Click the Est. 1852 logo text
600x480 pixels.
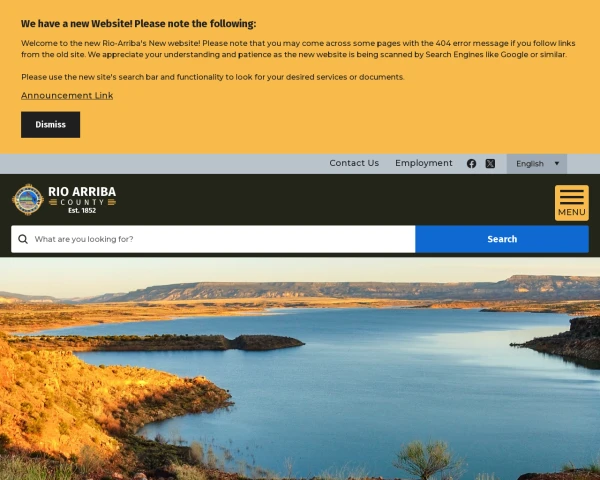click(x=82, y=211)
